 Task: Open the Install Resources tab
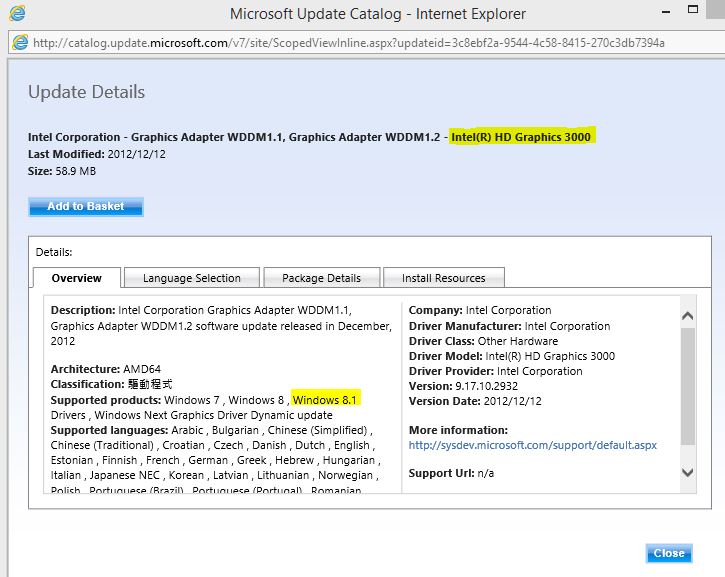[443, 278]
